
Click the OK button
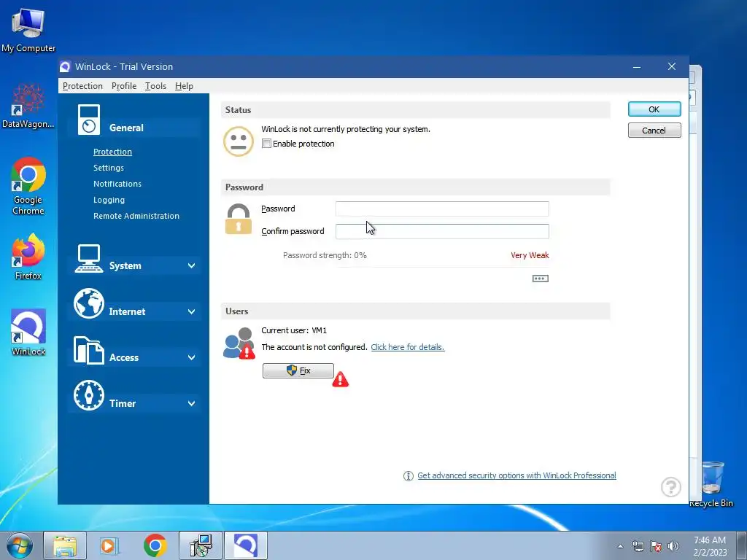click(654, 109)
